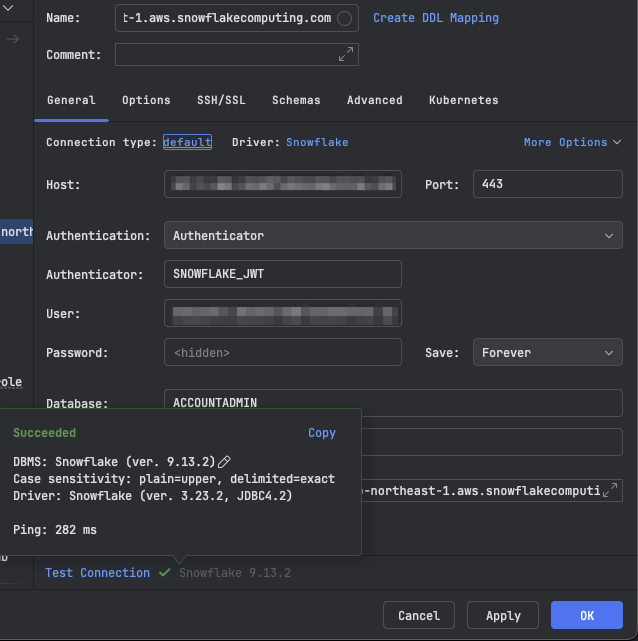Viewport: 638px width, 641px height.
Task: Expand More Options menu
Action: 572,142
